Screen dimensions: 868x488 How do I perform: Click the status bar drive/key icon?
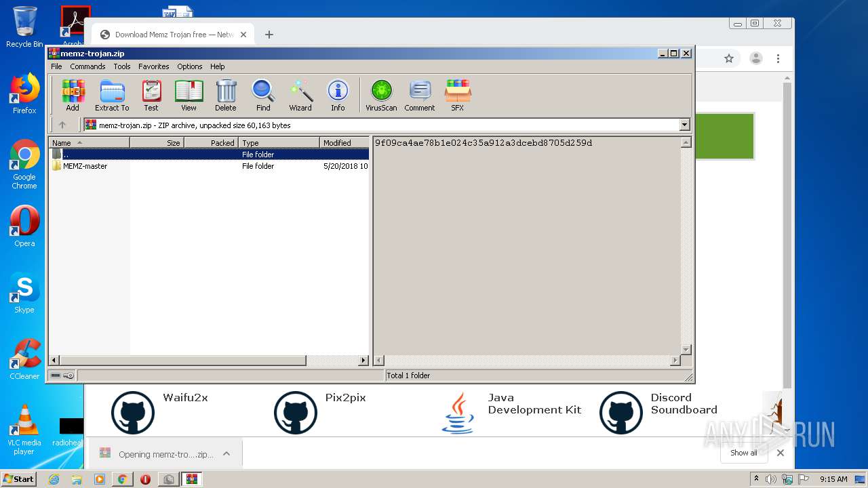[x=62, y=375]
